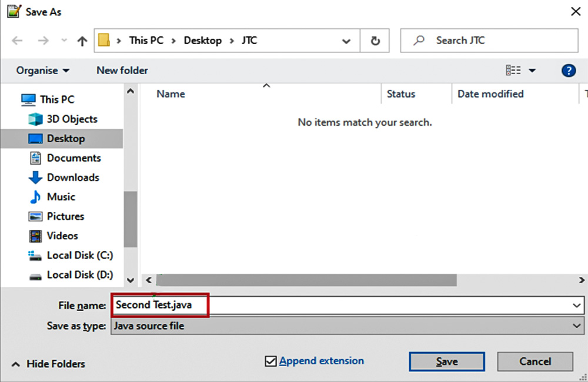
Task: Click the horizontal scrollbar in file list
Action: point(306,280)
